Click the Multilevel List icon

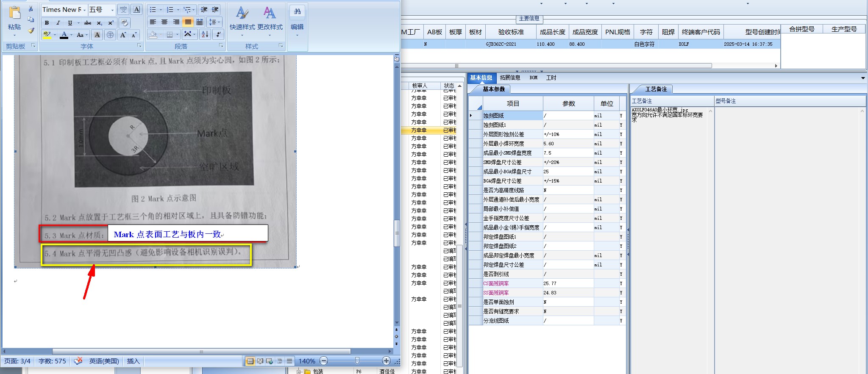(187, 9)
